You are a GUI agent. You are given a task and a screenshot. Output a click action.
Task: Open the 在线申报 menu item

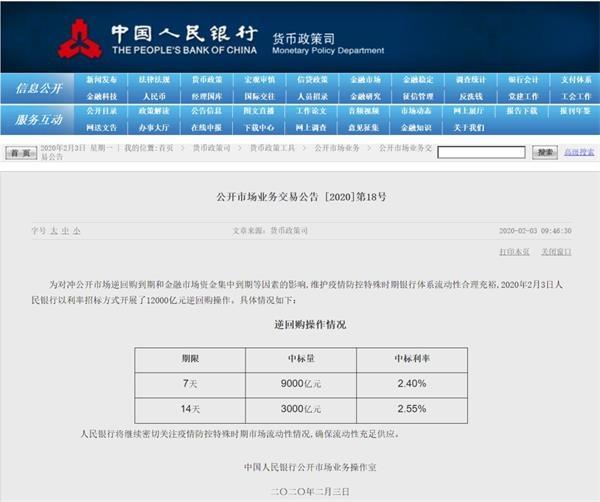207,127
